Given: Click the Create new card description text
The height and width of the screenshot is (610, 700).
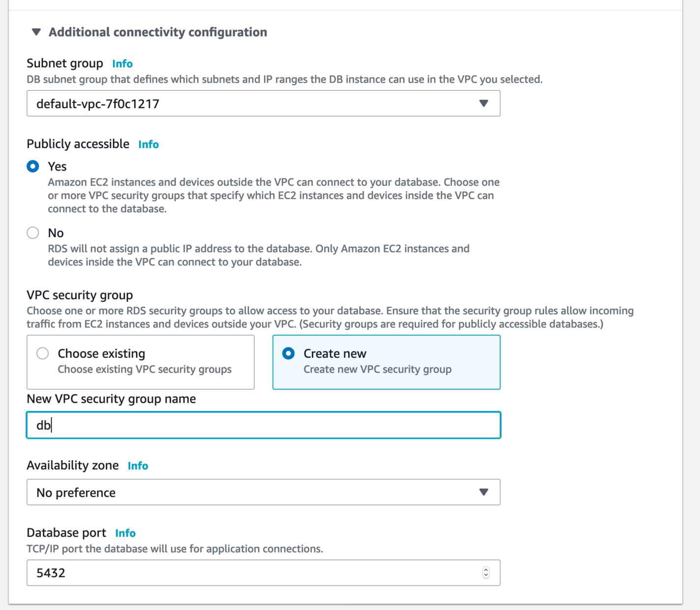Looking at the screenshot, I should click(x=377, y=370).
